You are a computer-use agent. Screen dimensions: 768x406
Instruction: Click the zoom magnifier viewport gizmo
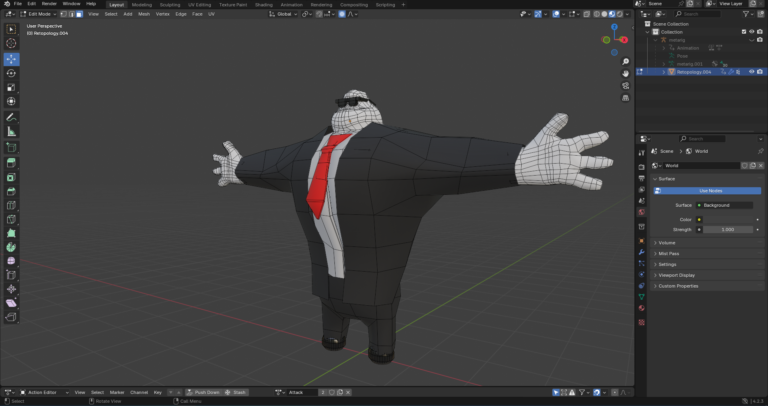pos(625,60)
